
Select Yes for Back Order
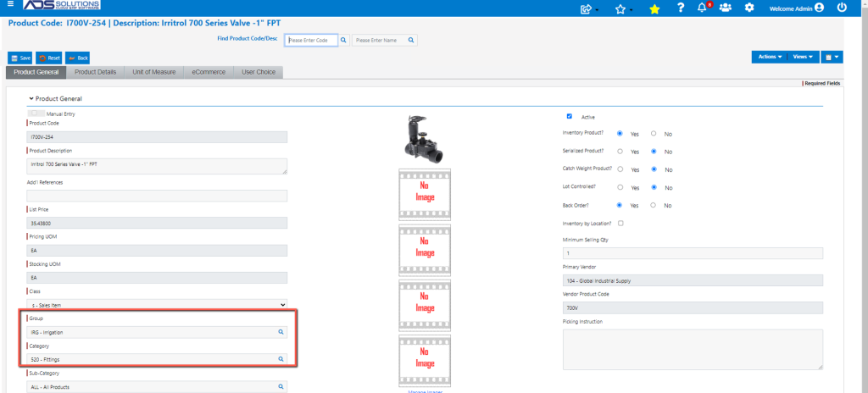620,205
